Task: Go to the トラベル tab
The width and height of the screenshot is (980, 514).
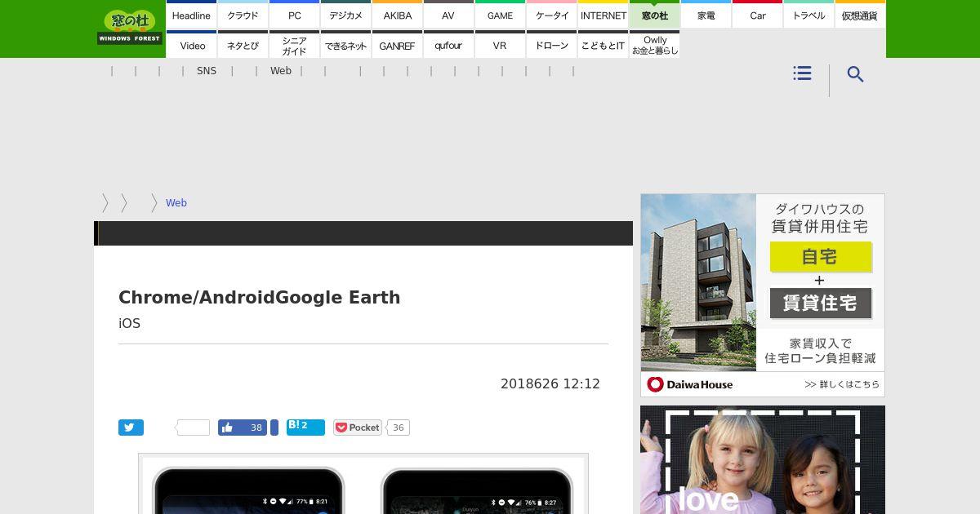Action: tap(808, 16)
